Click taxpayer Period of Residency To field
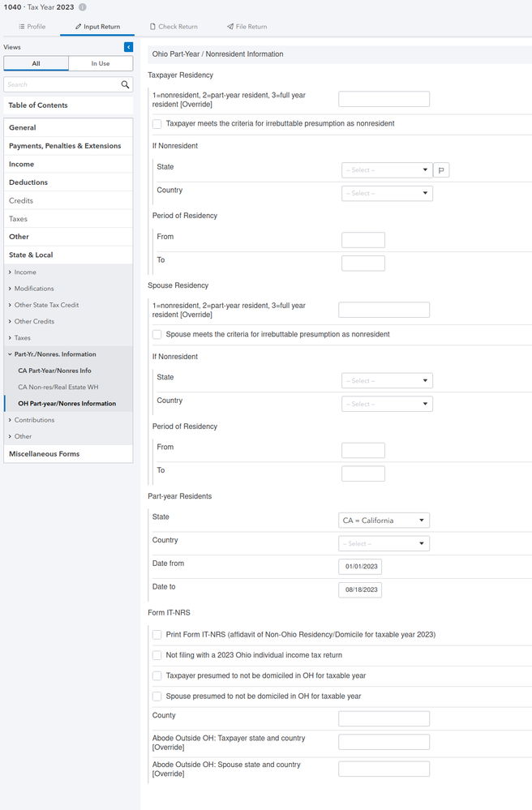This screenshot has width=532, height=810. tap(363, 263)
